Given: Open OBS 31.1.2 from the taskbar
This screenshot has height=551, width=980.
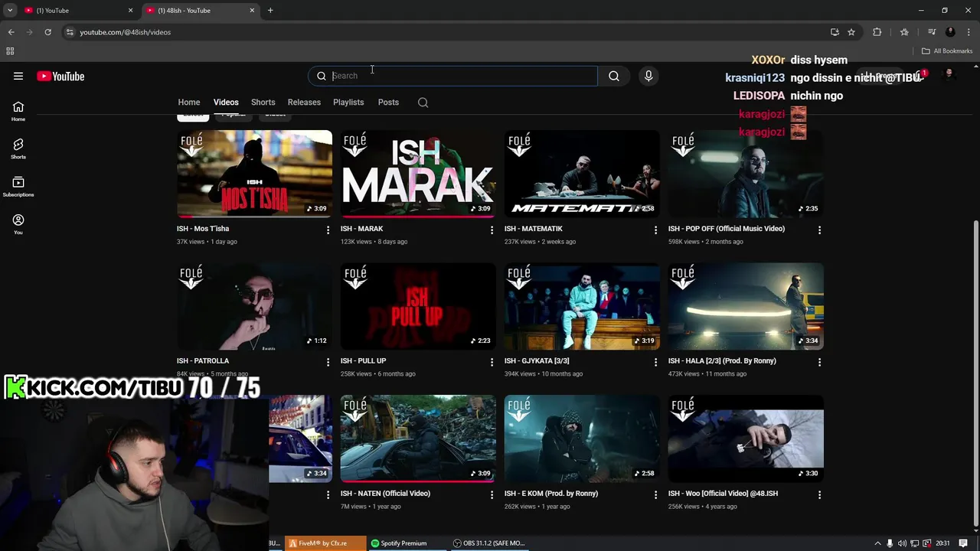Looking at the screenshot, I should point(488,543).
